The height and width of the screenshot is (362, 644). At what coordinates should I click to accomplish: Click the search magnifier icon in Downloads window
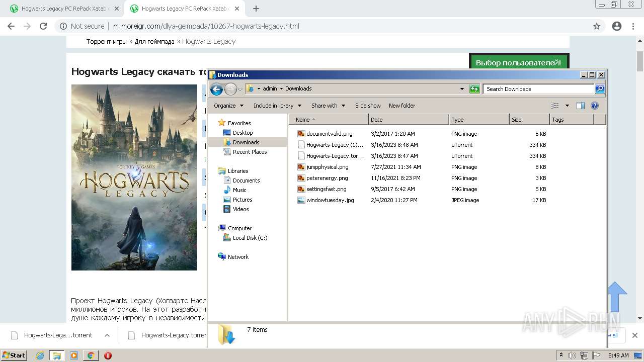(x=599, y=89)
